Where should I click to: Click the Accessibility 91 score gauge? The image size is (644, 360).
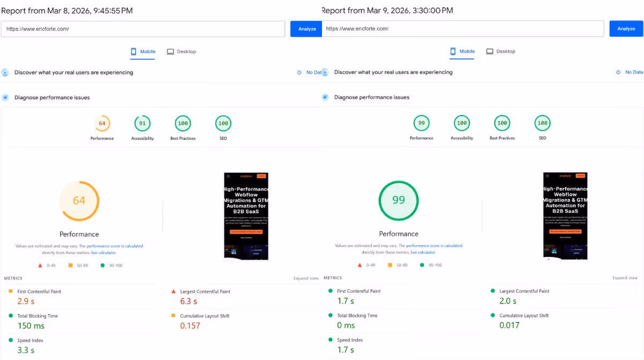tap(142, 124)
